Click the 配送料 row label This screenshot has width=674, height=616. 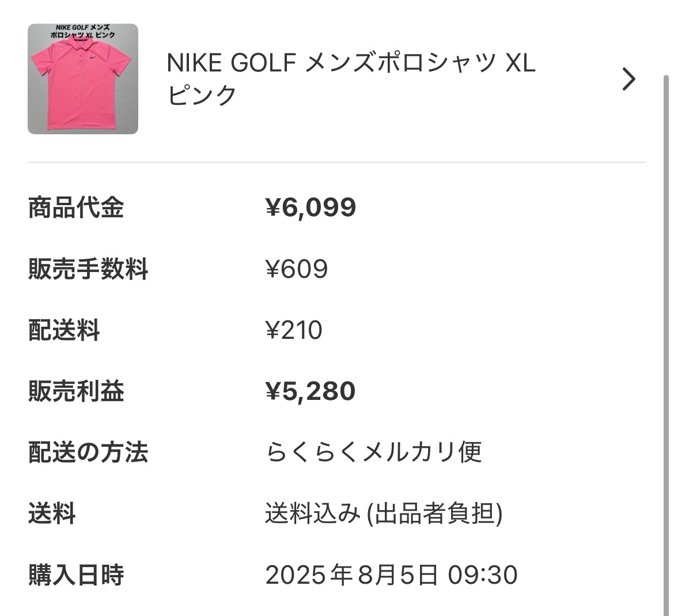(x=64, y=330)
